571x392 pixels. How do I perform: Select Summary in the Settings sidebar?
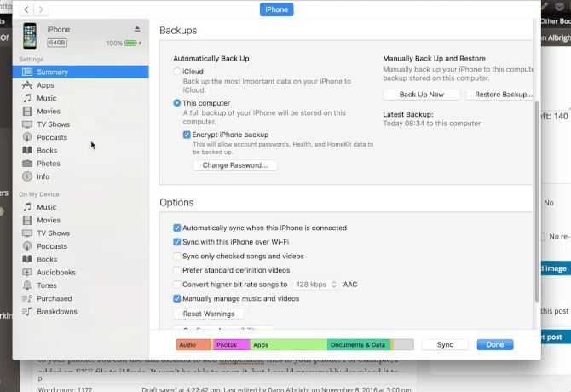point(52,72)
